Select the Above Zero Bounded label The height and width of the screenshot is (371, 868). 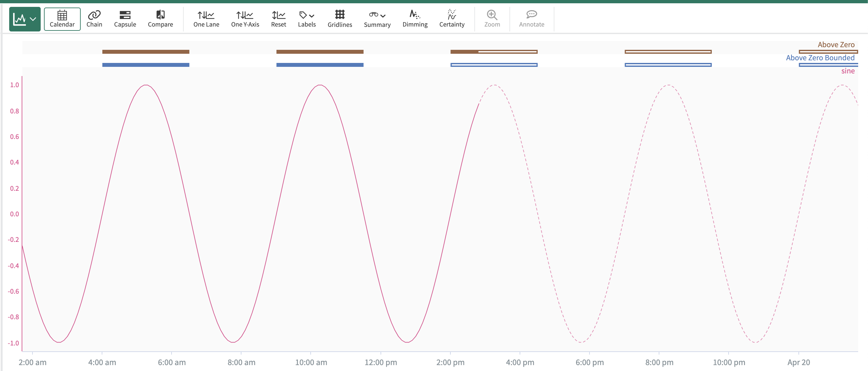[x=820, y=58]
